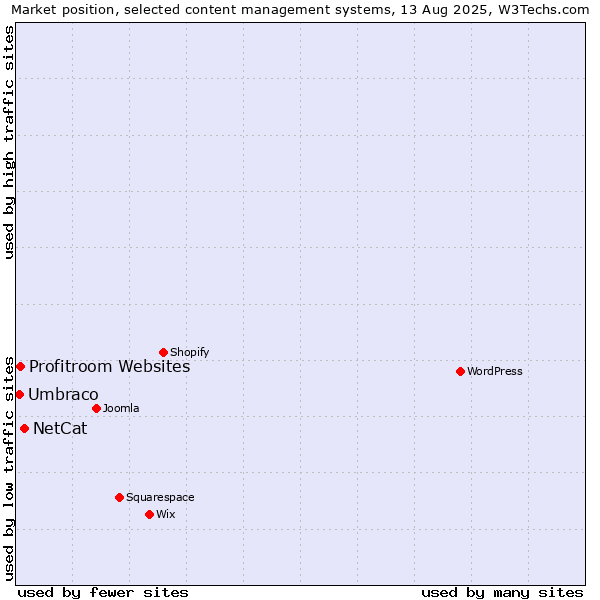Click the Profitroom Websites red data point
The image size is (600, 600).
[x=21, y=367]
